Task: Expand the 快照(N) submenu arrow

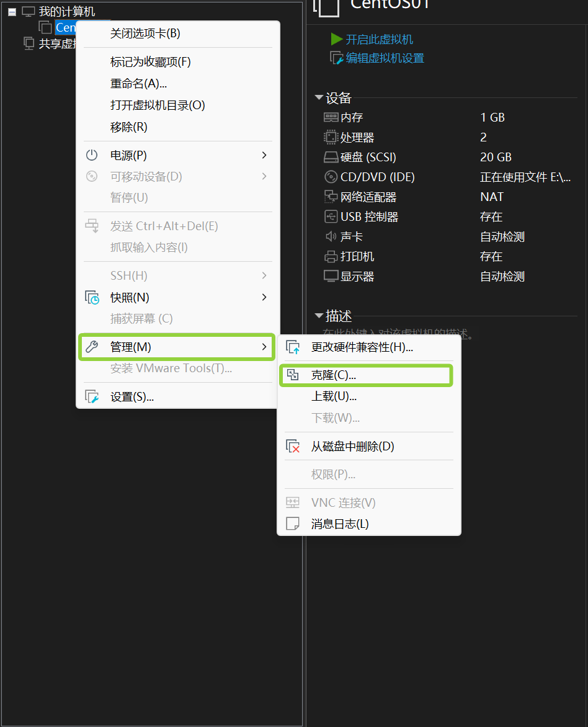Action: (264, 297)
